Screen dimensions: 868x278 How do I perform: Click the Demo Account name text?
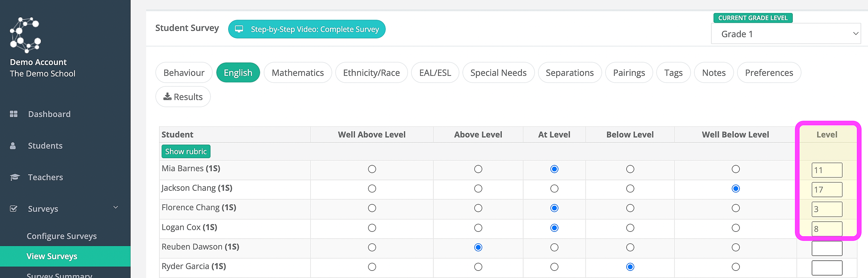(38, 62)
